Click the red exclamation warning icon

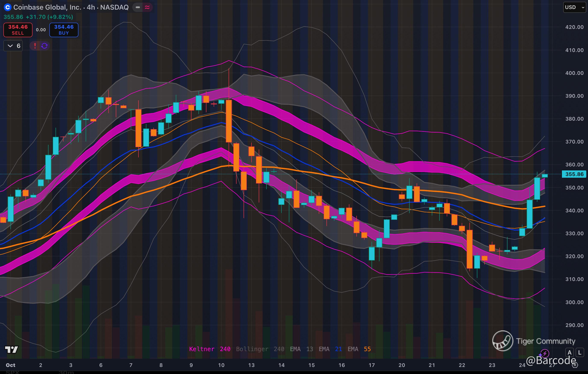pyautogui.click(x=35, y=46)
